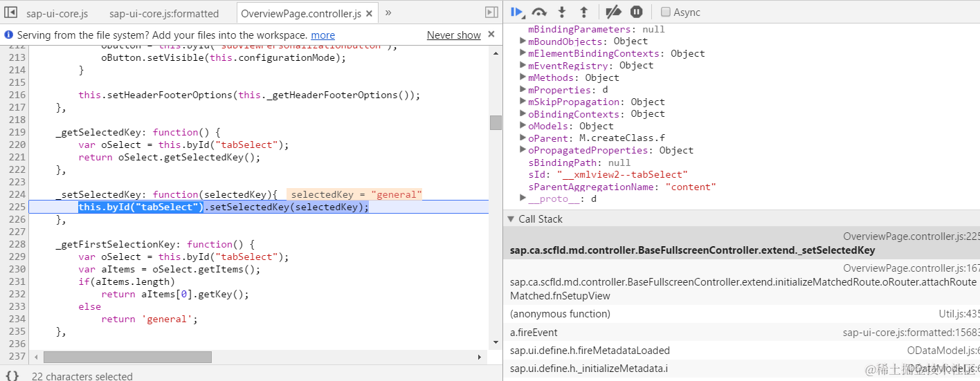Image resolution: width=980 pixels, height=381 pixels.
Task: Pretty print the source with braces icon
Action: pos(12,375)
